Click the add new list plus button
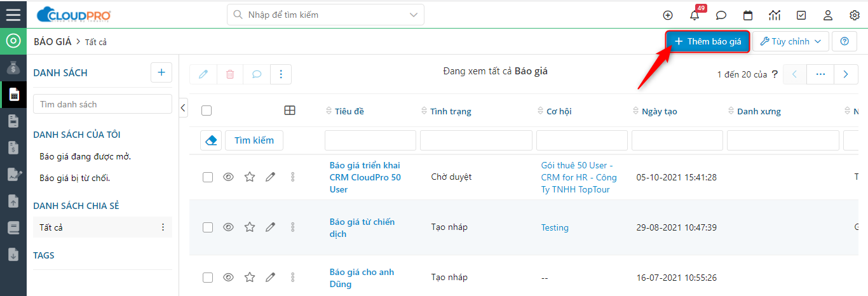Viewport: 868px width, 296px height. point(161,72)
